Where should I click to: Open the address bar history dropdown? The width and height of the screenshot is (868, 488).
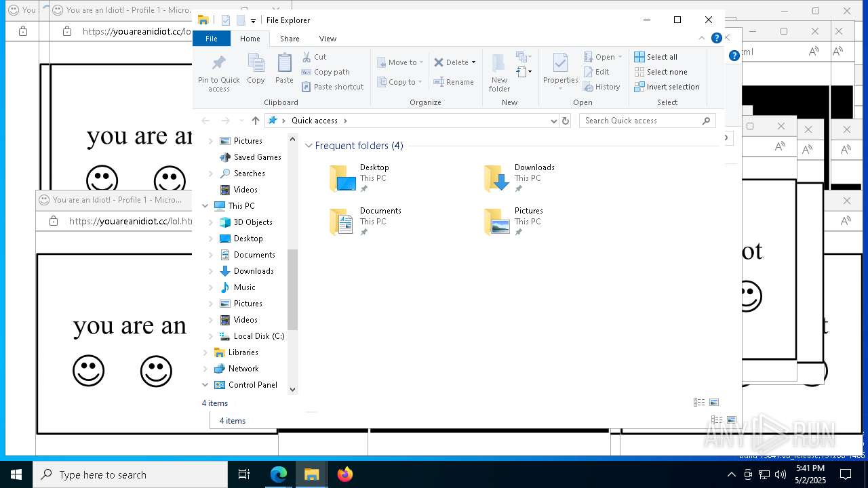pos(554,121)
